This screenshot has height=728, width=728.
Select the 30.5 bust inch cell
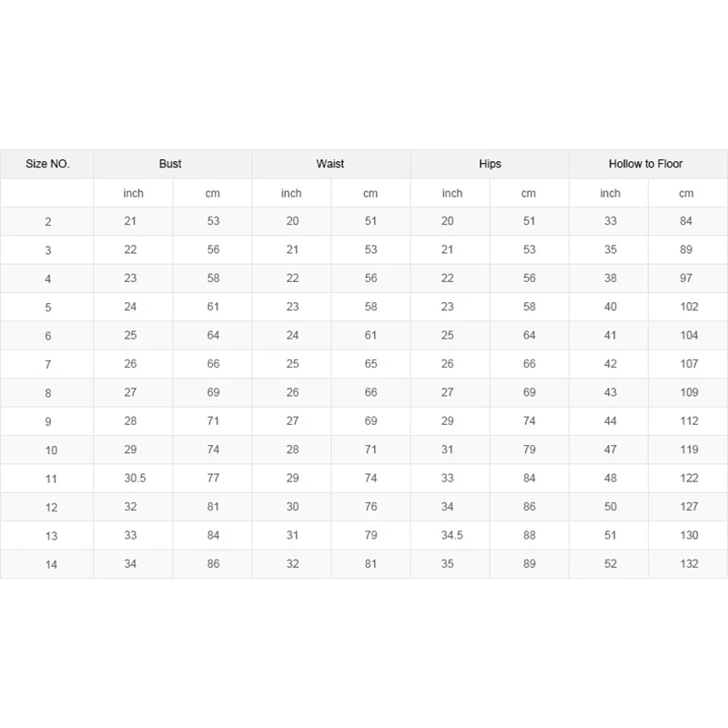(x=134, y=478)
